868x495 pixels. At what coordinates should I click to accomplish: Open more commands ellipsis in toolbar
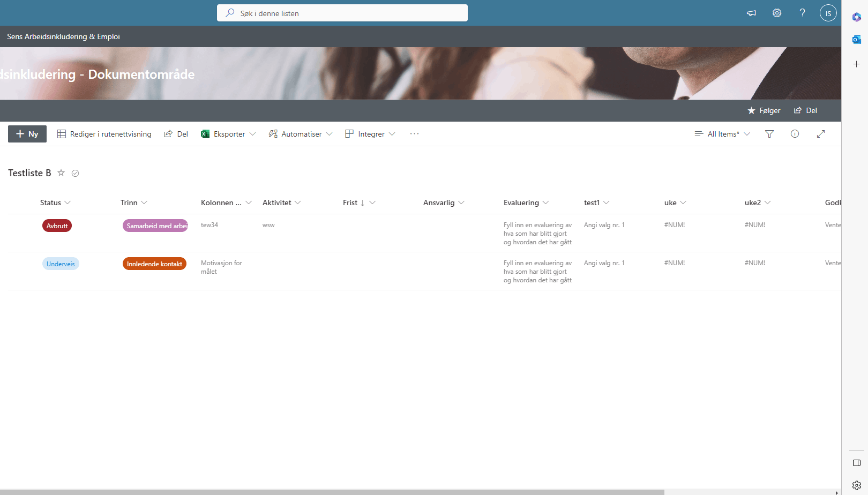414,134
